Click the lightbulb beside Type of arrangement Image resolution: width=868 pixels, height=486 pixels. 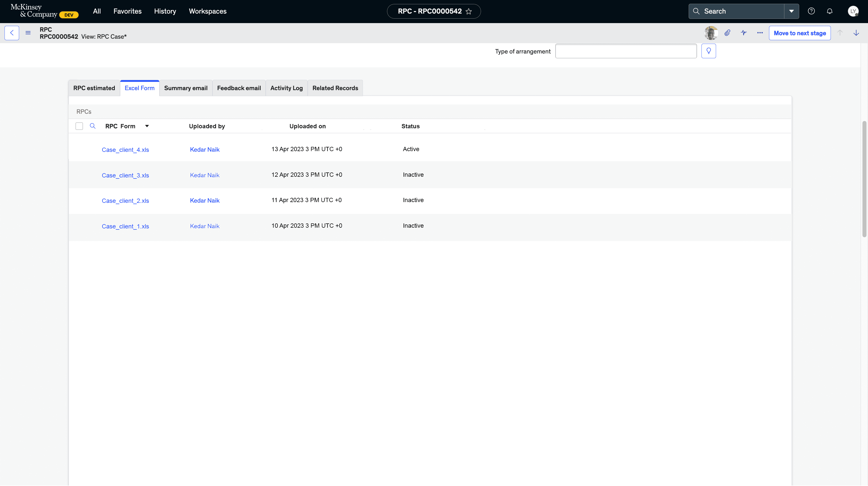[709, 51]
